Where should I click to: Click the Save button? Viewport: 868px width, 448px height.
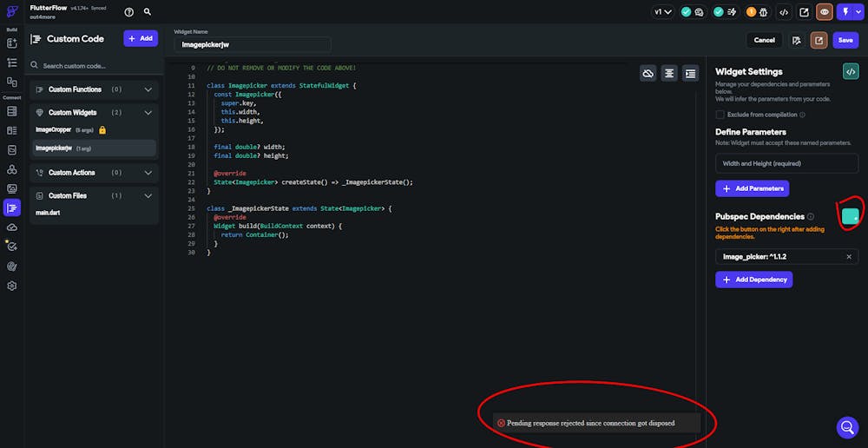(x=845, y=40)
